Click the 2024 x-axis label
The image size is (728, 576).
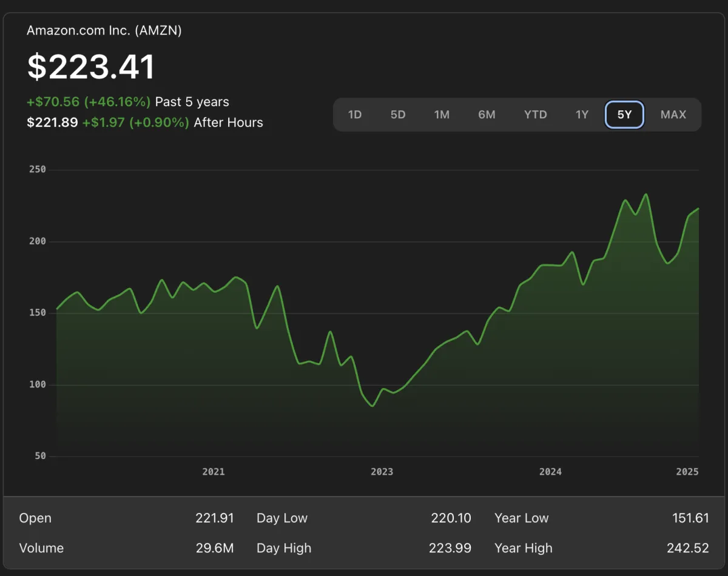[x=551, y=472]
